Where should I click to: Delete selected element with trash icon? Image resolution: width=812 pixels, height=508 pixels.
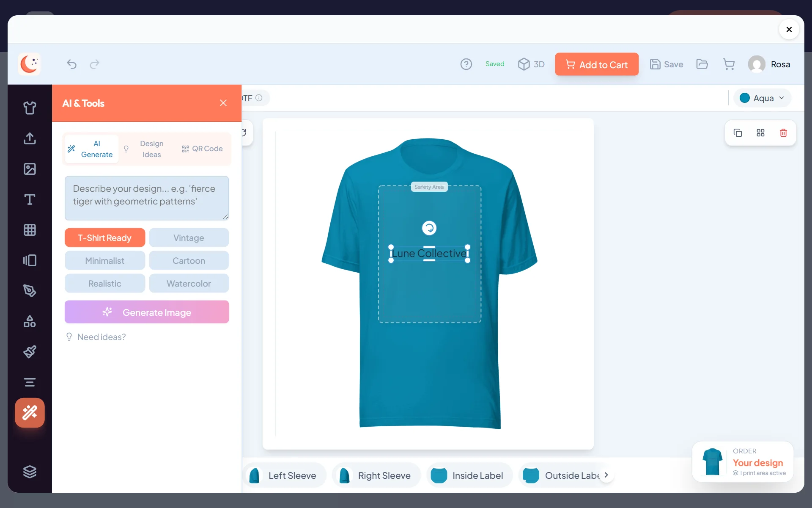coord(783,133)
